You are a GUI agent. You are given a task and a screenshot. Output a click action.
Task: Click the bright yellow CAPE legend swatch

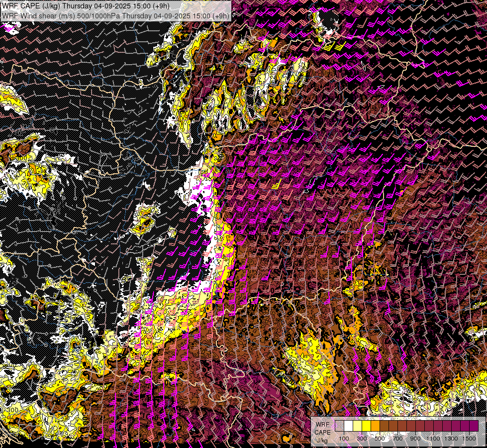coord(367,426)
